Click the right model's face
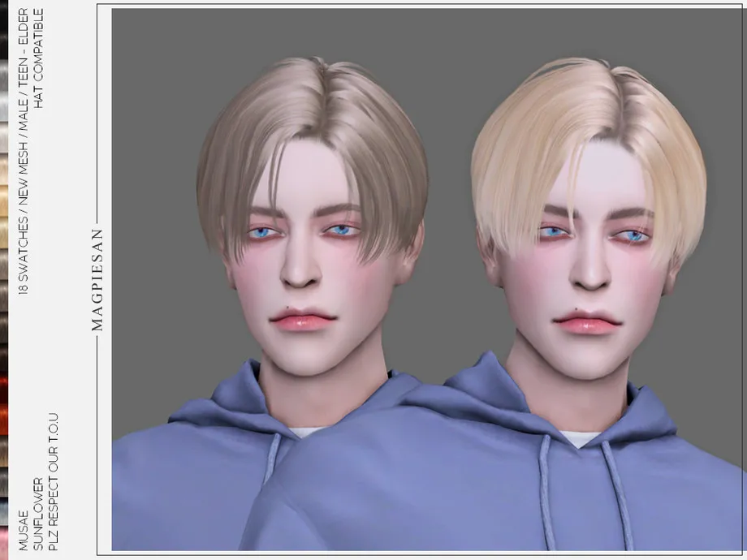Viewport: 747px width, 560px height. (x=586, y=268)
